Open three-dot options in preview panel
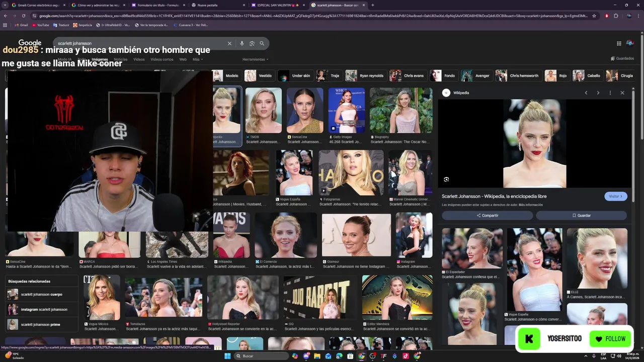The height and width of the screenshot is (362, 644). tap(610, 93)
